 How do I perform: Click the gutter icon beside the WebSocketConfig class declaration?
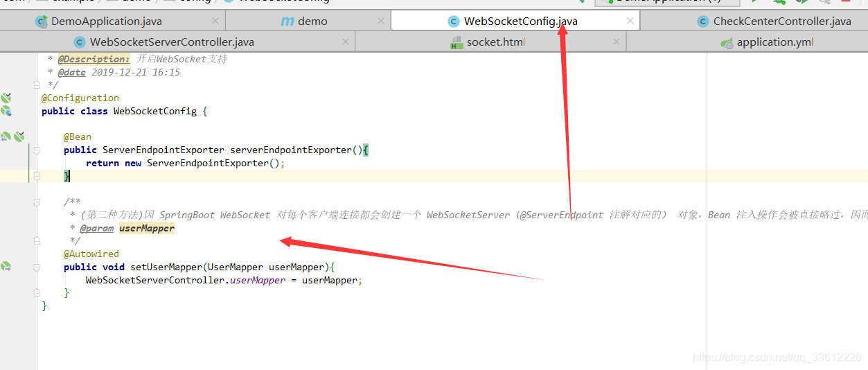coord(6,111)
